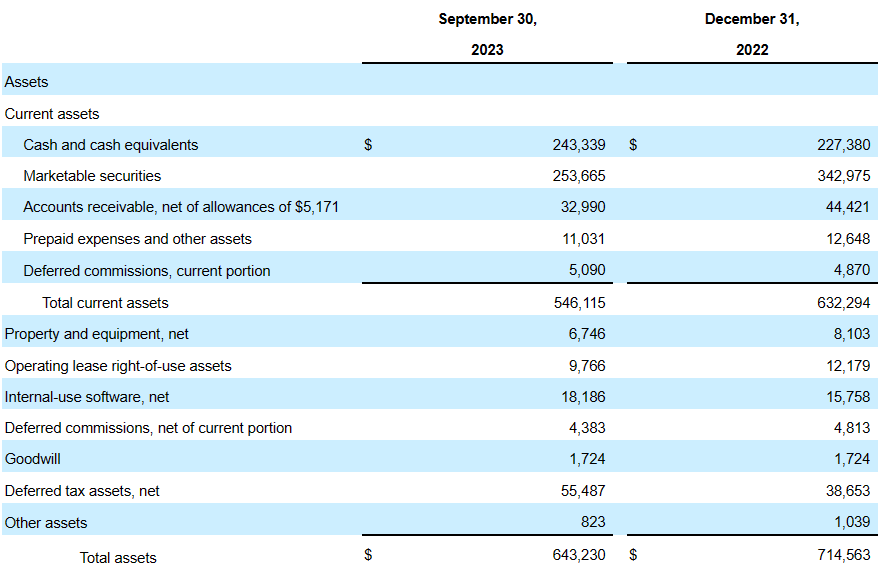Click the Current assets subheading
The image size is (880, 567).
tap(52, 114)
